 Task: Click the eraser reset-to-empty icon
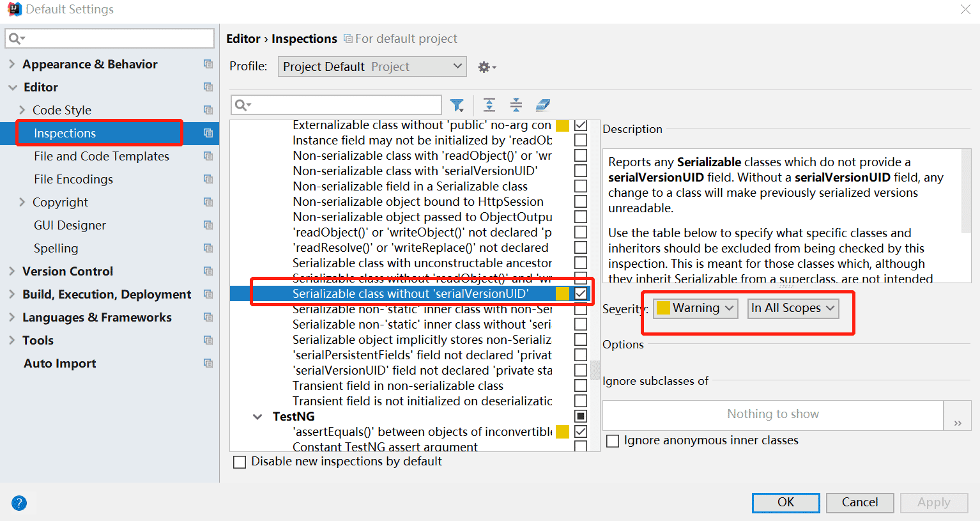(542, 105)
